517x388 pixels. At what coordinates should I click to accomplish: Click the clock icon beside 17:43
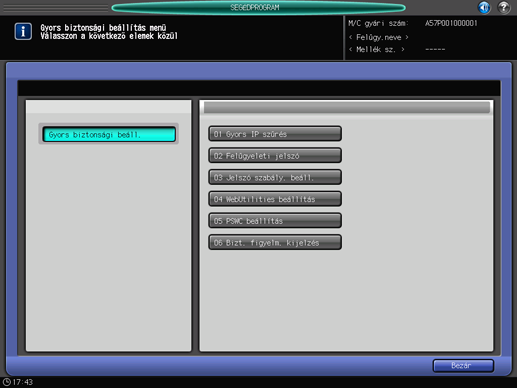6,382
